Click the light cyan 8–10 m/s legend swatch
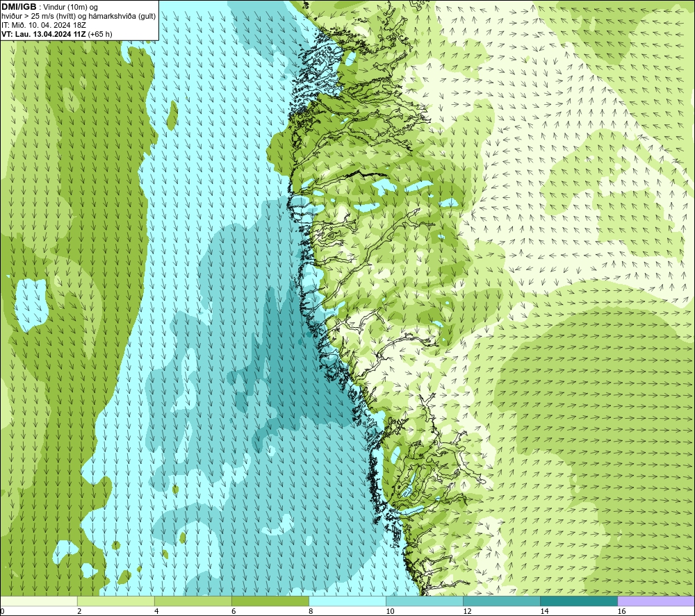The height and width of the screenshot is (616, 695). tap(347, 601)
